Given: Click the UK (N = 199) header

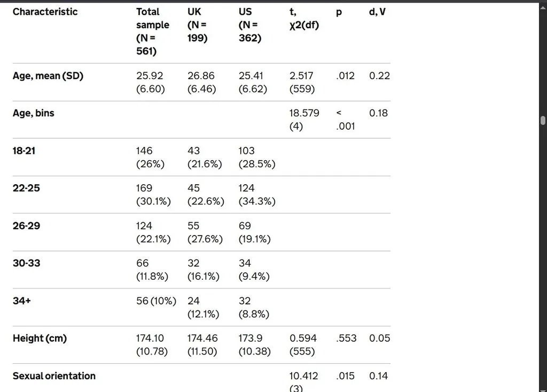Looking at the screenshot, I should click(198, 25).
